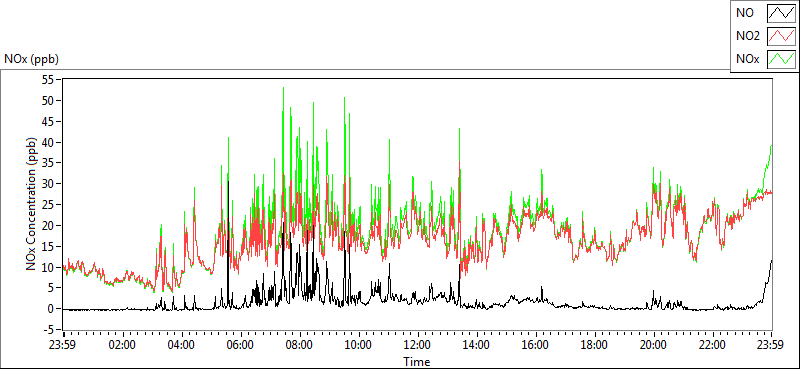
Task: Click the NOx Concentration (ppb) axis label
Action: (x=31, y=203)
